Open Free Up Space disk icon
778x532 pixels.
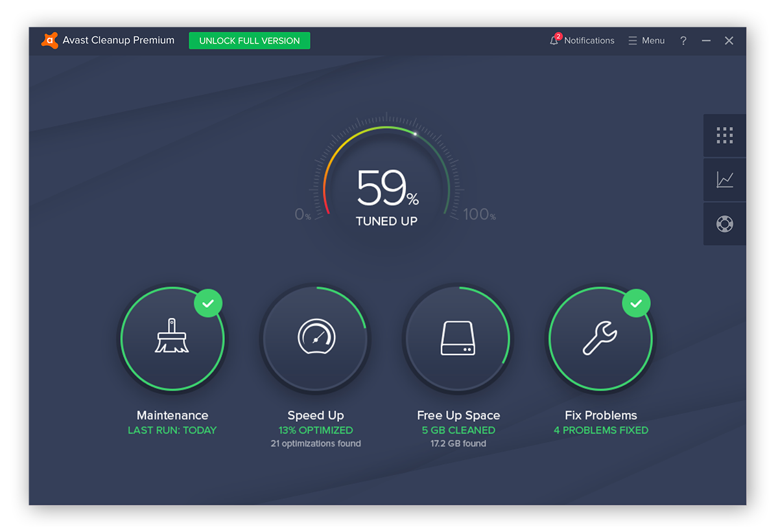[x=458, y=338]
